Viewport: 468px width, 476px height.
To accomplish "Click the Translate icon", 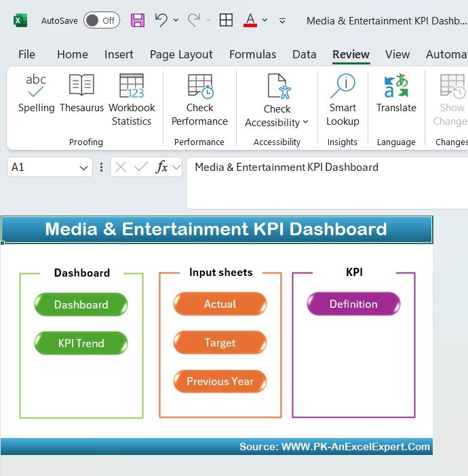I will [396, 85].
